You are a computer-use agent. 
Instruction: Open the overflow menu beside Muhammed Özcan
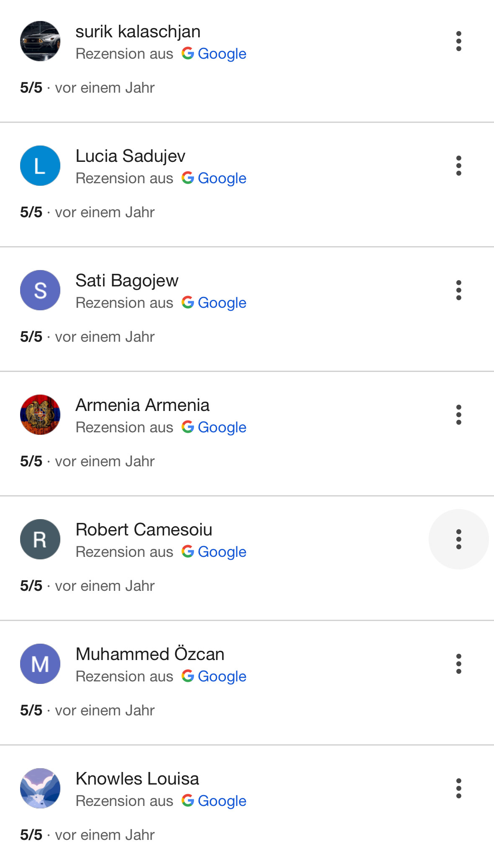point(459,664)
